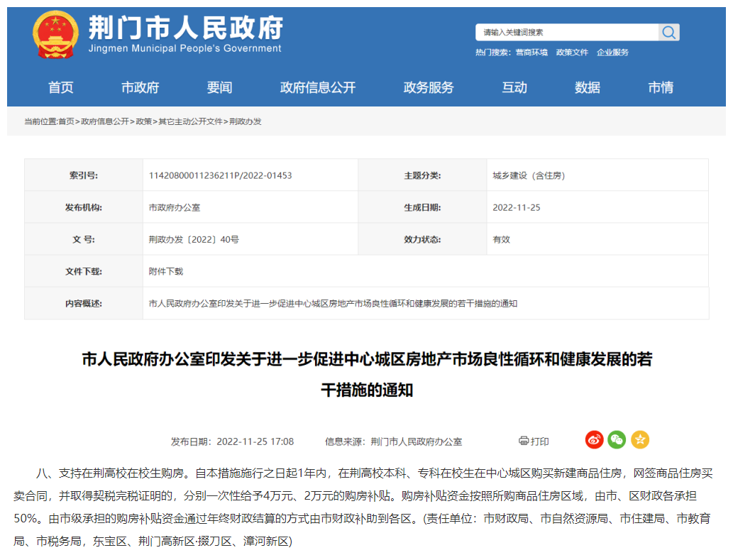Open the 市政府 navigation menu

[140, 88]
